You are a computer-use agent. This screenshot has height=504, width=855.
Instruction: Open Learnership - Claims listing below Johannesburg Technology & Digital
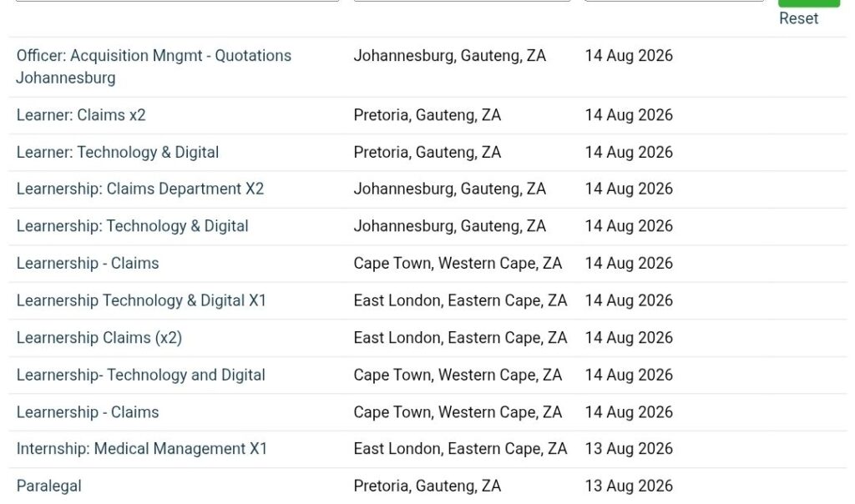click(87, 263)
